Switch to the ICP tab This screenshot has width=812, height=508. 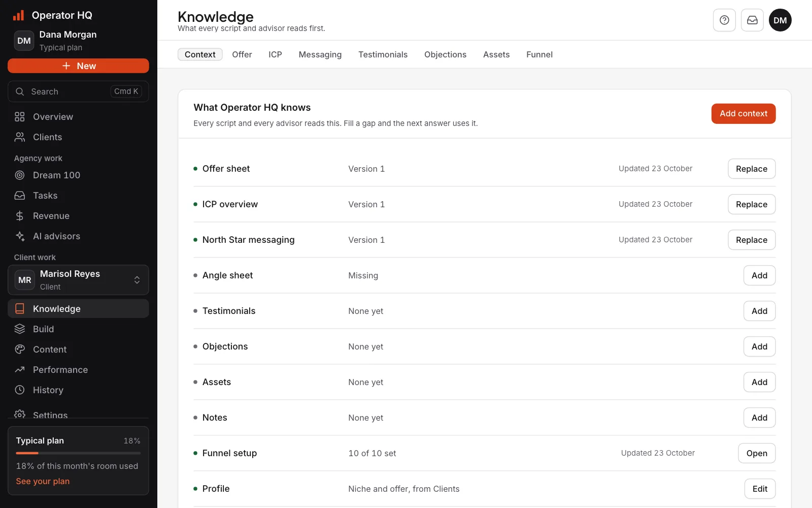coord(275,54)
